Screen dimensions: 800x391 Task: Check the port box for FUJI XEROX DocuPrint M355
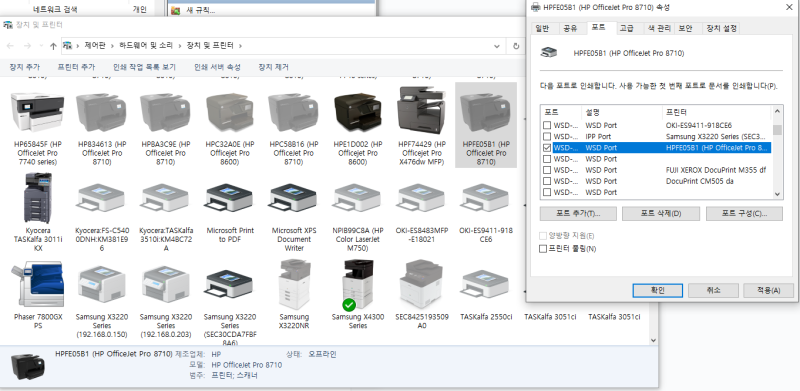point(547,170)
